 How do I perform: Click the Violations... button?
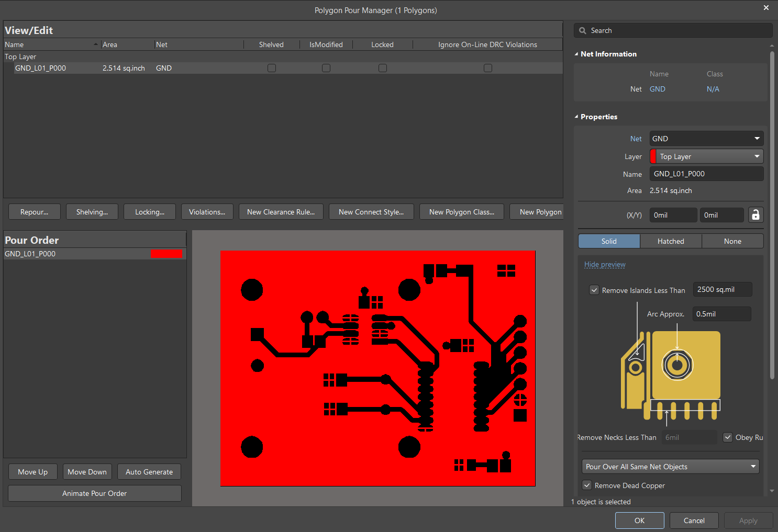point(207,212)
